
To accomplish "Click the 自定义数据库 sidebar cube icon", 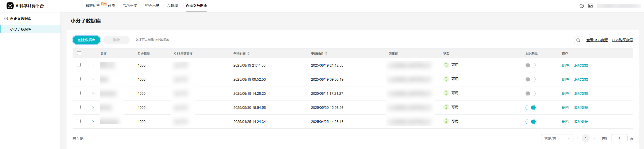I will pos(6,19).
